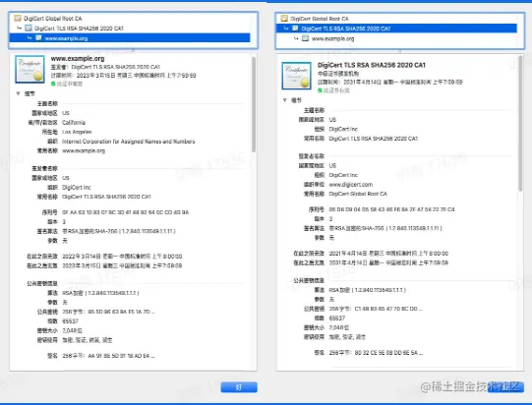This screenshot has height=405, width=532.
Task: Click the green valid-certificate status icon in left panel
Action: [53, 84]
